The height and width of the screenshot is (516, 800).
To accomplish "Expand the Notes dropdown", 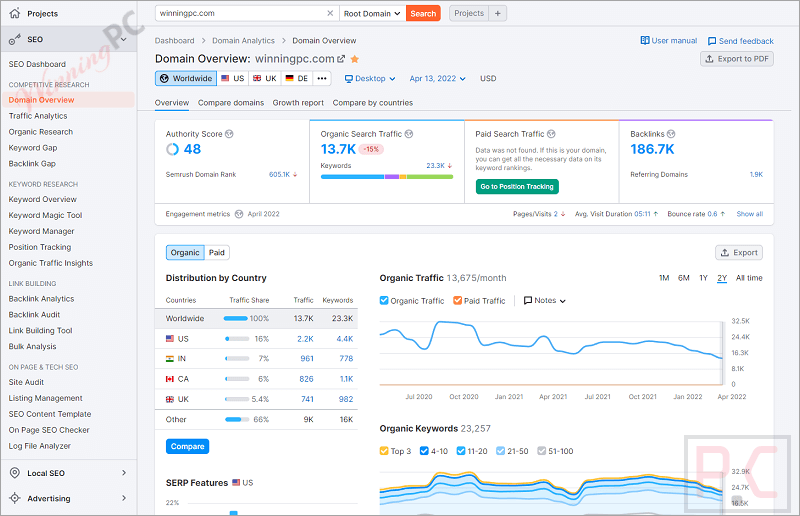I will [x=545, y=301].
